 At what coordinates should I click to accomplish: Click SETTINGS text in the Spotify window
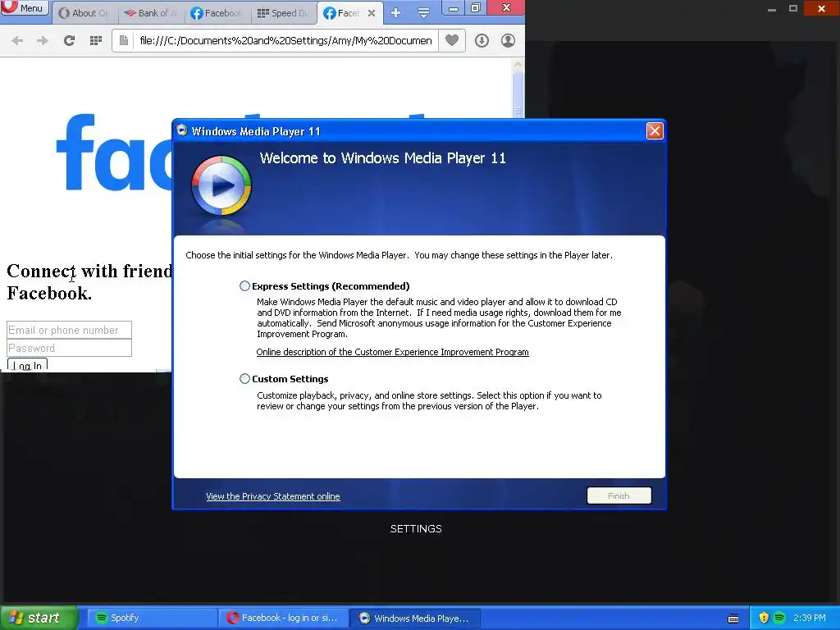416,529
